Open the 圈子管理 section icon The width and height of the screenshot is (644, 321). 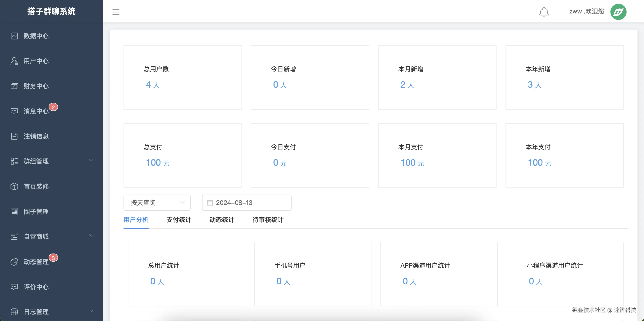click(14, 212)
